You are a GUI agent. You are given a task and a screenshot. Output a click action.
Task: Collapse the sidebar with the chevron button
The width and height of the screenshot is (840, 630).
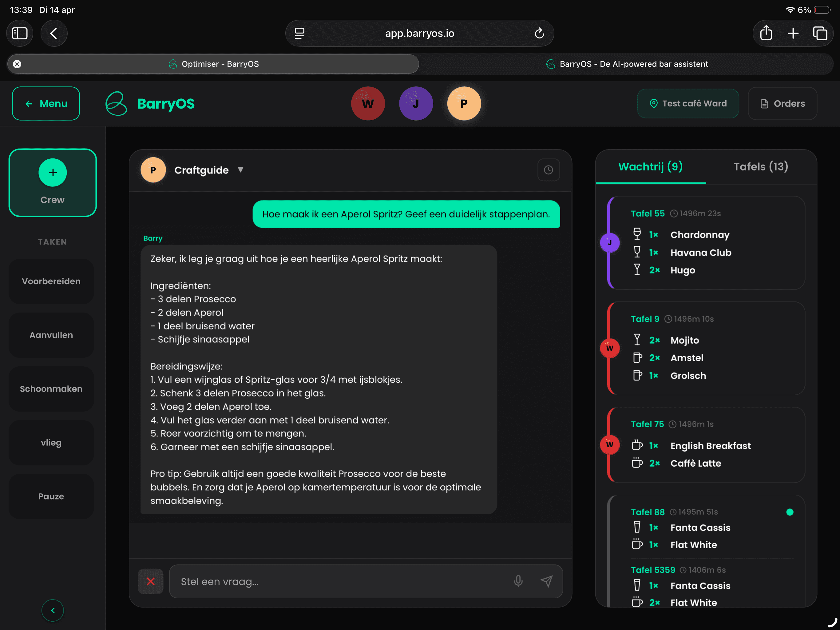52,610
